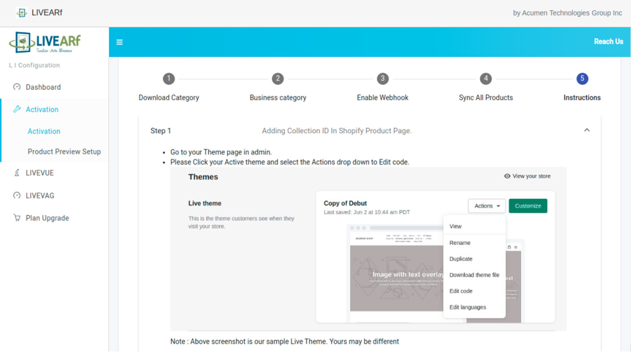This screenshot has height=364, width=631.
Task: Expand the Activation sidebar menu
Action: coord(42,109)
